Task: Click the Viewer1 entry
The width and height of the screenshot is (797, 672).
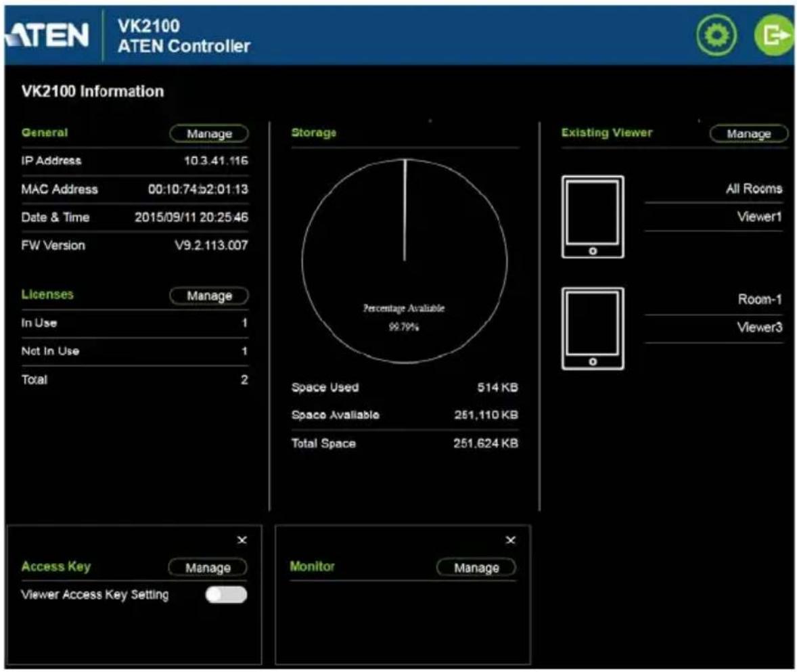Action: point(759,217)
